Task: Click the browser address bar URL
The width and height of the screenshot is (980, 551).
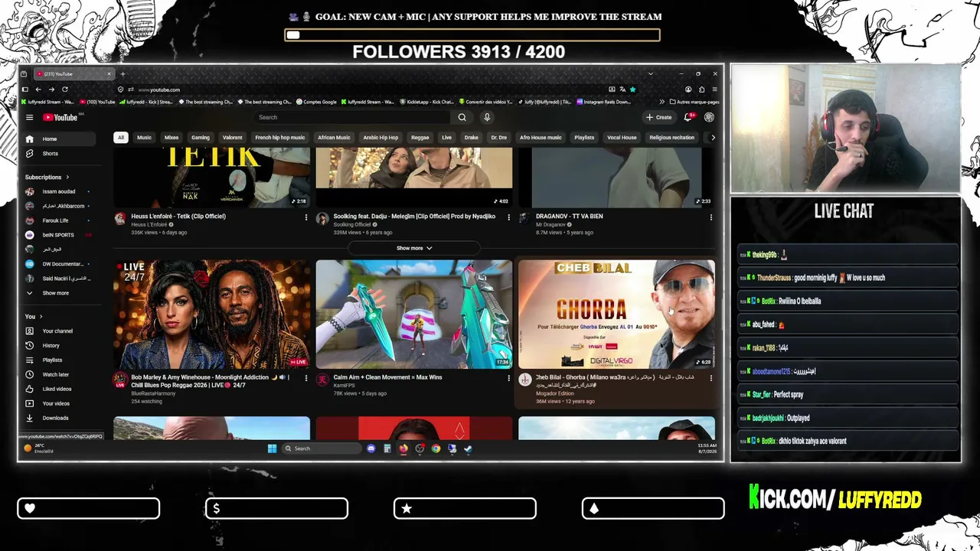Action: [159, 90]
